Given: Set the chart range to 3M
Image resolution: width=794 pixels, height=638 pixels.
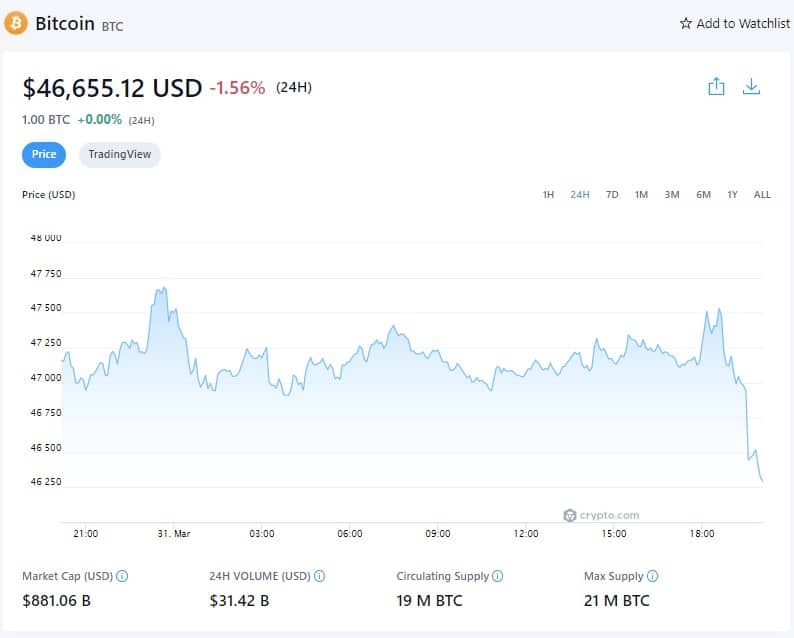Looking at the screenshot, I should click(x=672, y=194).
